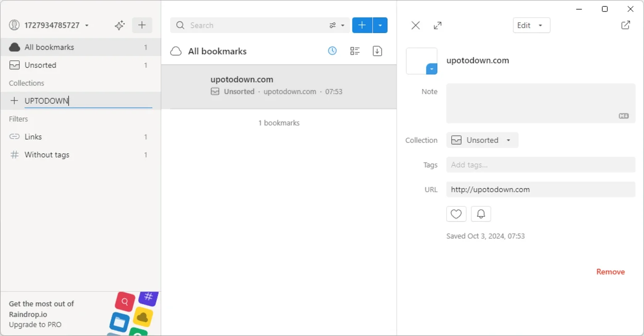
Task: Open sort by date clock icon
Action: [332, 51]
